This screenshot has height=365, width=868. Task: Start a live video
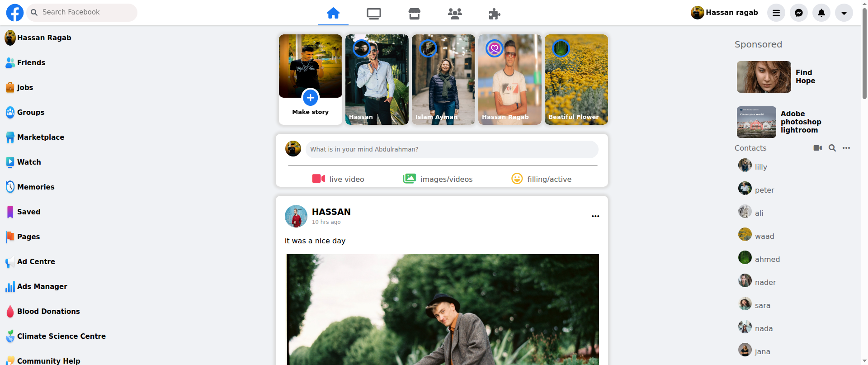pyautogui.click(x=338, y=179)
